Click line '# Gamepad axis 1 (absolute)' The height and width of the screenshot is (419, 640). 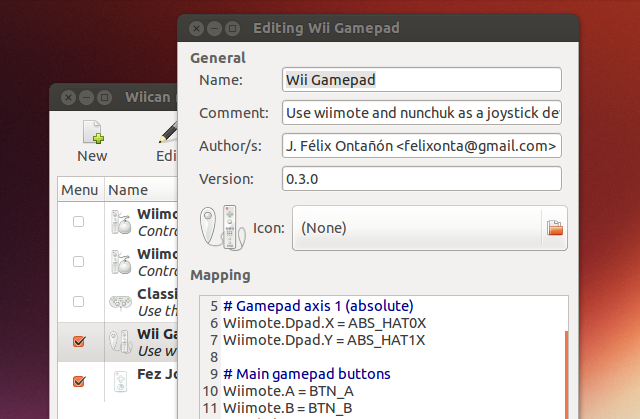click(318, 306)
